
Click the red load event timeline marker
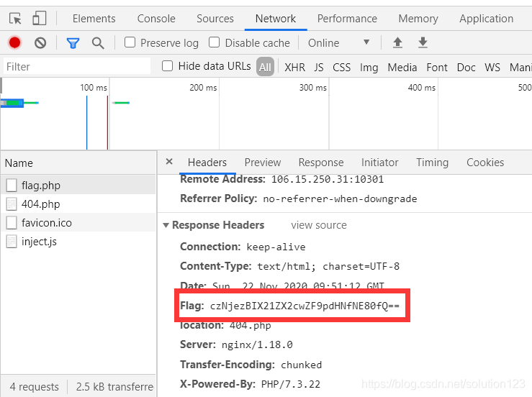coord(107,122)
